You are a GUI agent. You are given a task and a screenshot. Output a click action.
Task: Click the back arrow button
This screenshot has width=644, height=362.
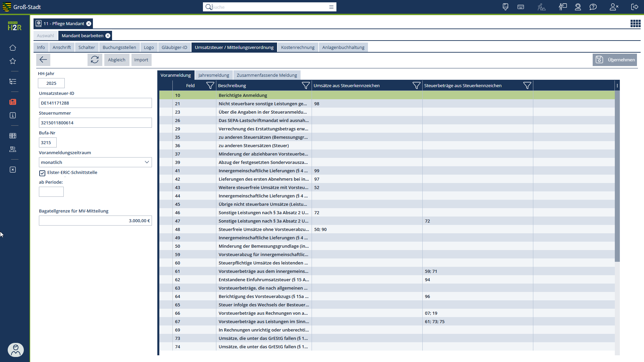point(43,60)
